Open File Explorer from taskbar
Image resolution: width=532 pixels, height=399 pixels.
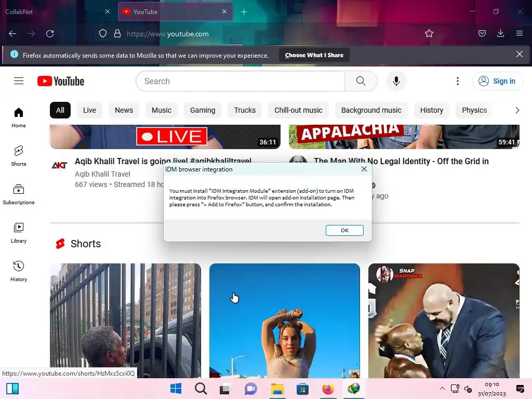click(x=277, y=389)
